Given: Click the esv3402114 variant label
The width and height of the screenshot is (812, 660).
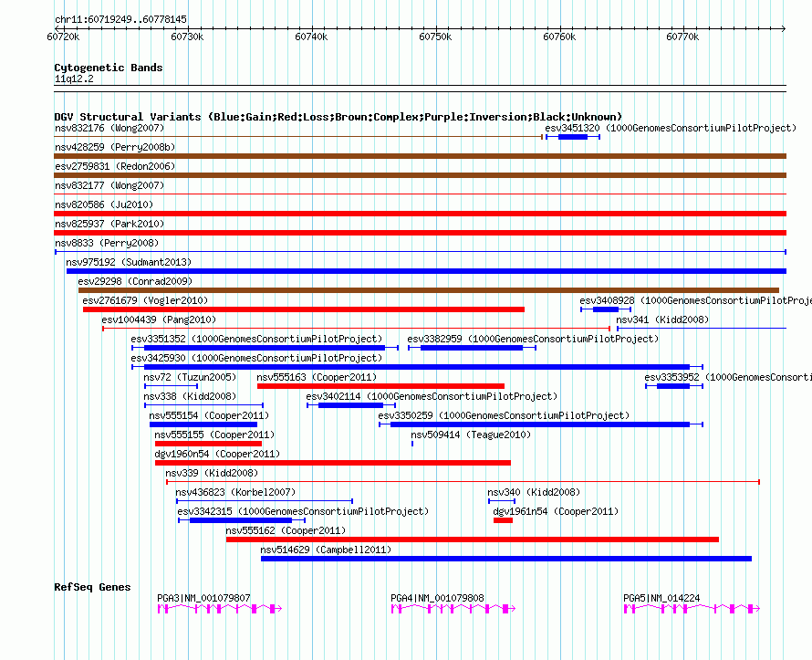Looking at the screenshot, I should tap(432, 396).
